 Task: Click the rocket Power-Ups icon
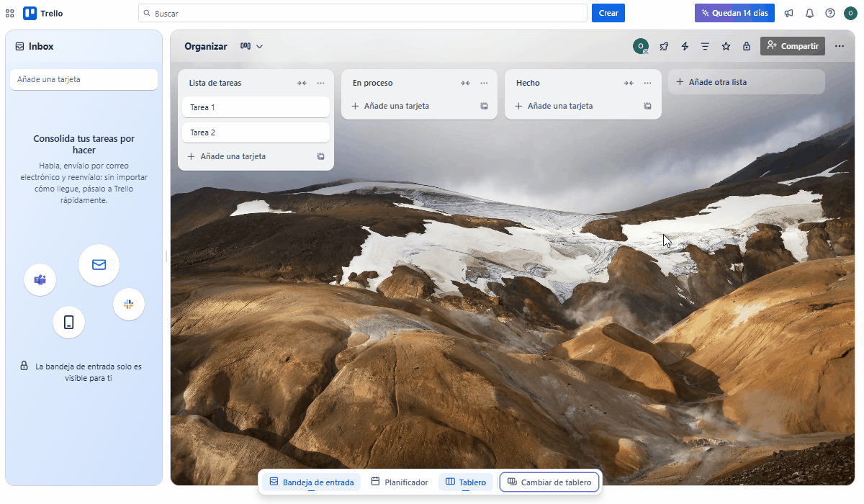coord(664,46)
